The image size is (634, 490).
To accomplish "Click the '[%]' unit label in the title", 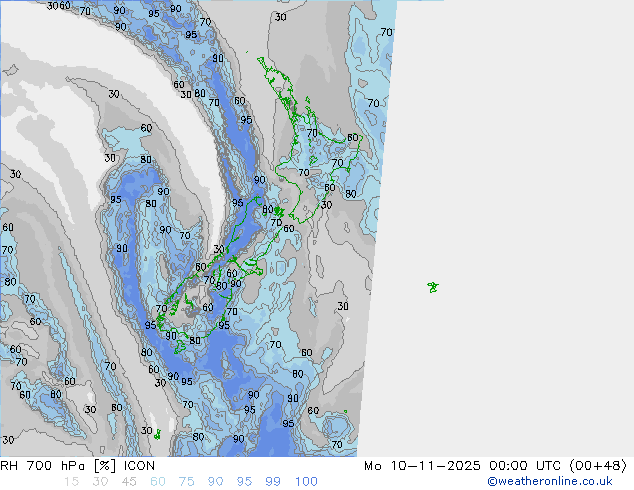I will pyautogui.click(x=87, y=465).
